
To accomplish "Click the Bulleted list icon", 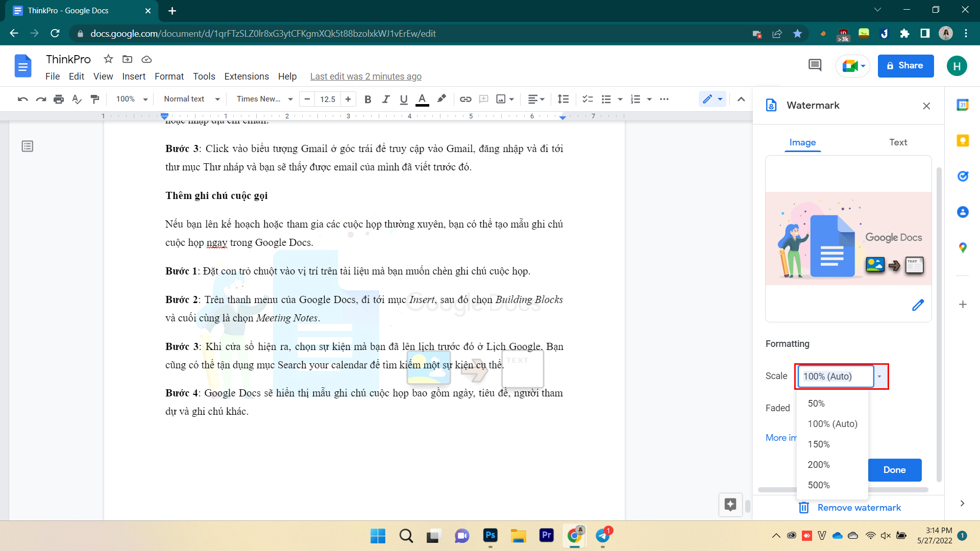I will point(606,99).
